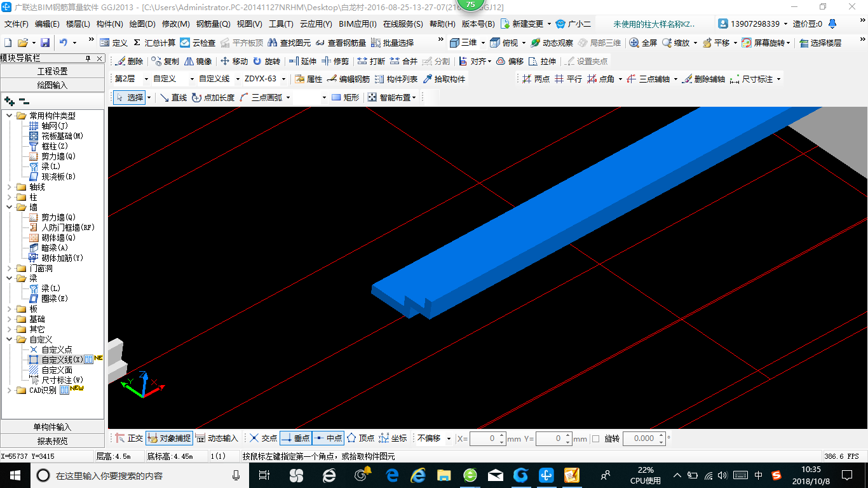Image resolution: width=868 pixels, height=488 pixels.
Task: Click the 报表预览 panel button
Action: [x=52, y=441]
